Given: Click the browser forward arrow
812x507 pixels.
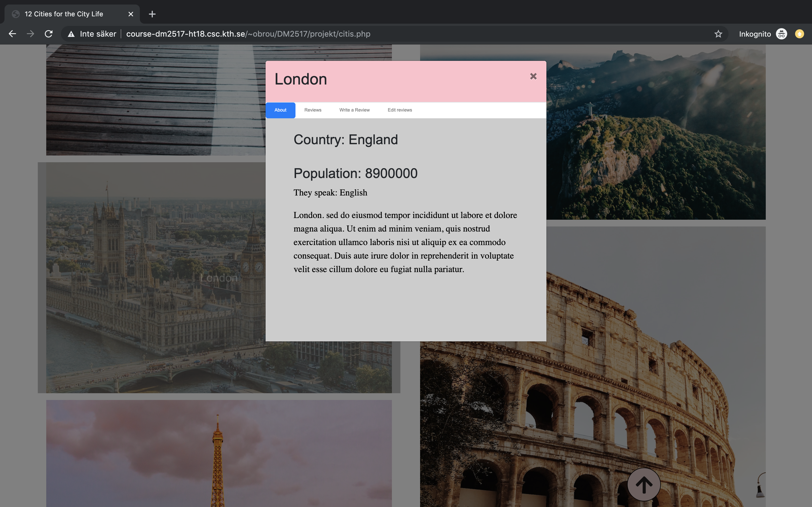Looking at the screenshot, I should [30, 34].
